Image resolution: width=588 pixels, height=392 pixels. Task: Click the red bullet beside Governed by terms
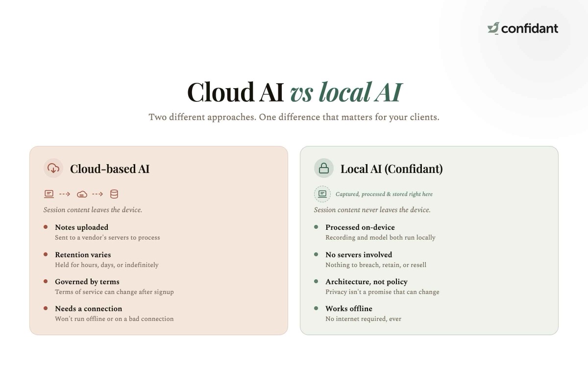click(x=46, y=281)
